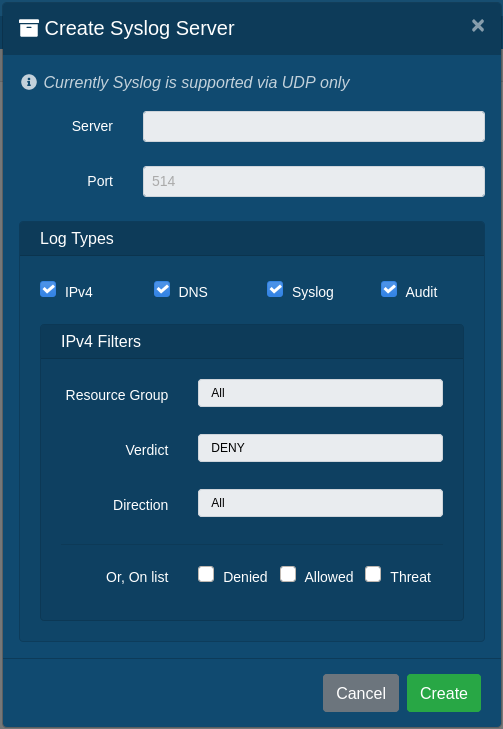The width and height of the screenshot is (503, 729).
Task: Enable the Denied list checkbox
Action: pos(206,574)
